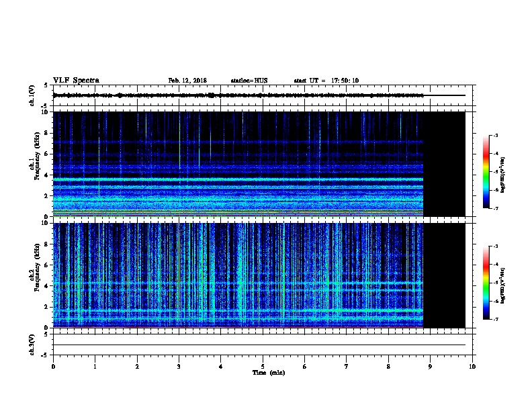Click the 'Time (min)' axis label
532x411 pixels.
click(269, 373)
